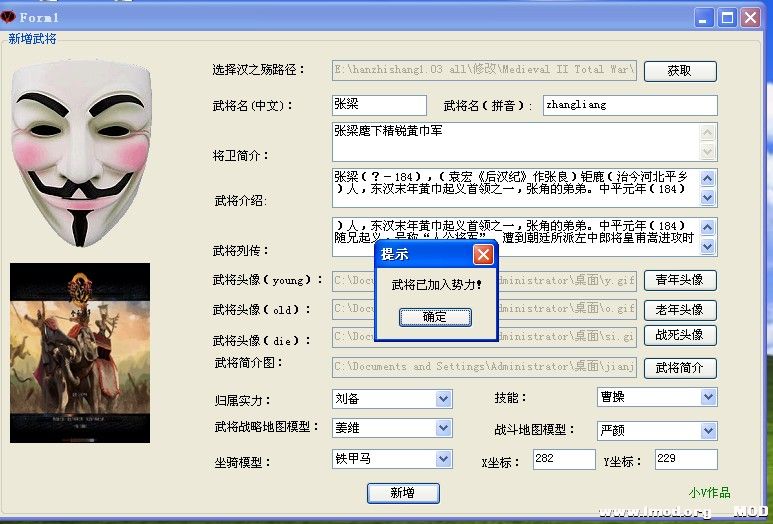Click the 武将介绍 scrollbar up arrow

click(x=707, y=178)
